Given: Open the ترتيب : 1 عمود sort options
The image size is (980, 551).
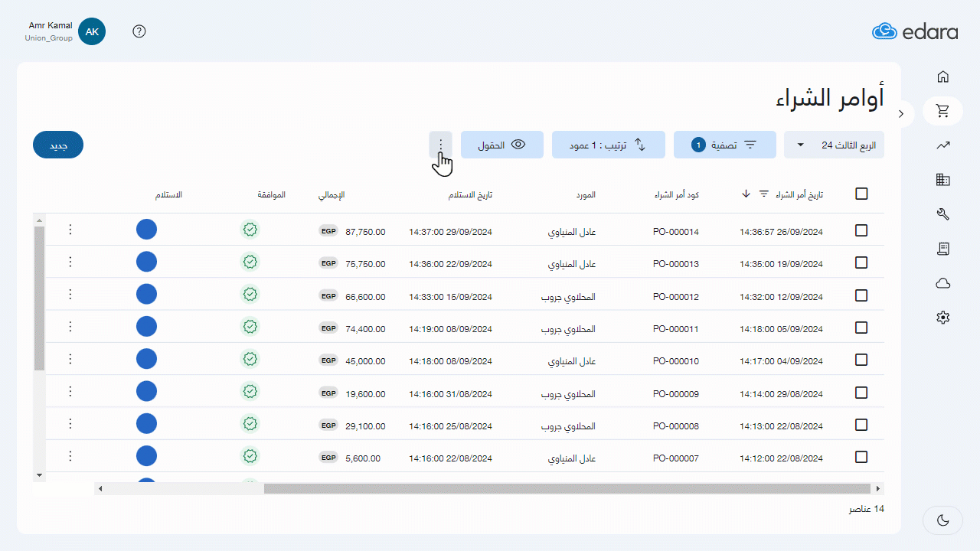Looking at the screenshot, I should tap(608, 145).
